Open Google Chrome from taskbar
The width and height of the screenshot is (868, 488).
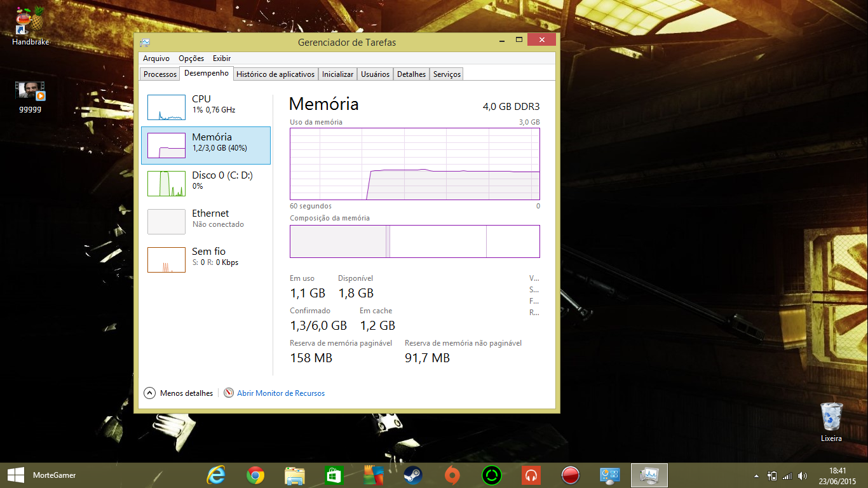(x=255, y=475)
